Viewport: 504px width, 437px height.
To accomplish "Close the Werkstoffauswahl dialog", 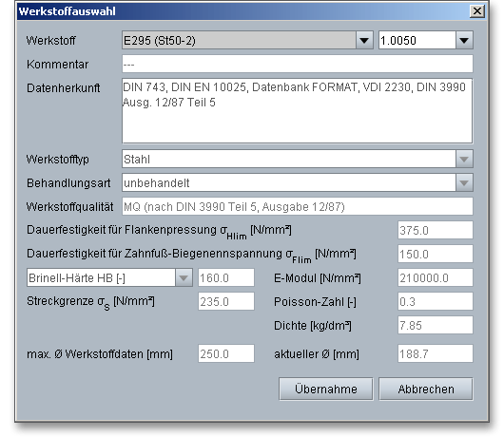I will pyautogui.click(x=477, y=11).
